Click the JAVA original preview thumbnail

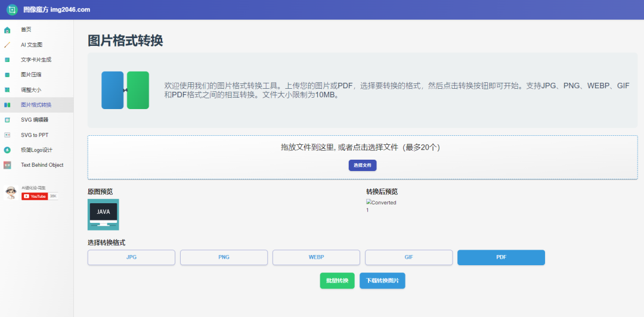(x=103, y=215)
